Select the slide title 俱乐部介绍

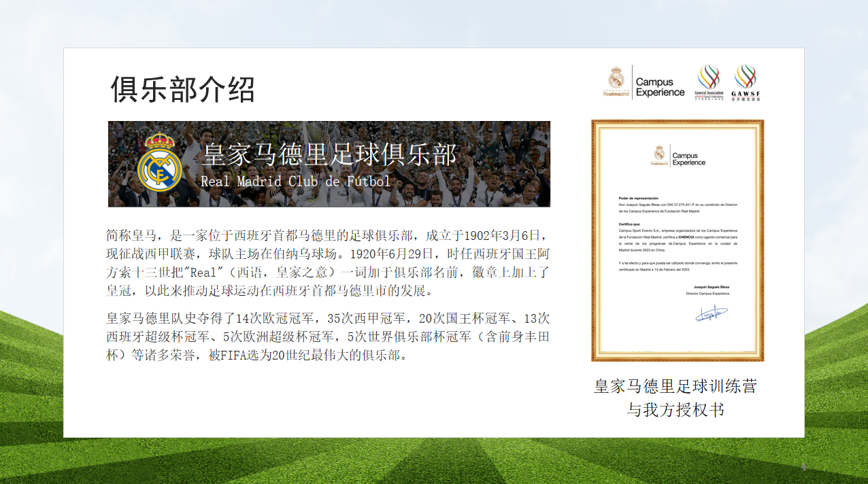183,89
